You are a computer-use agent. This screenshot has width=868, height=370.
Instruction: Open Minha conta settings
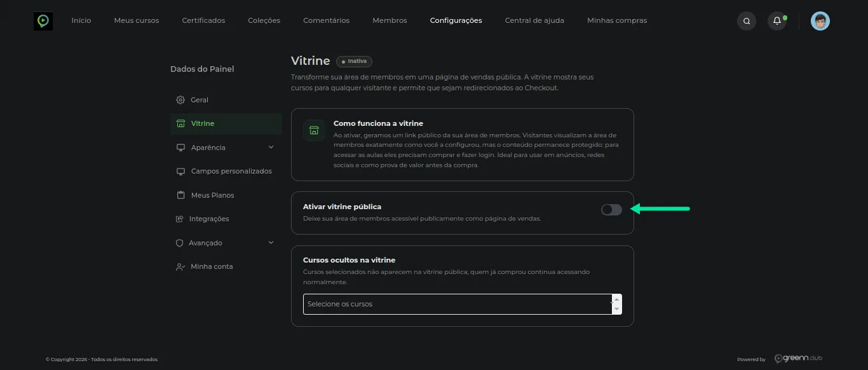click(212, 266)
